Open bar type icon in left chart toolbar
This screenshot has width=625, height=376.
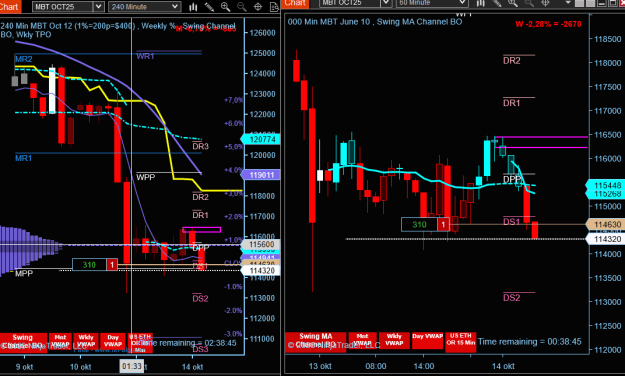pyautogui.click(x=193, y=6)
